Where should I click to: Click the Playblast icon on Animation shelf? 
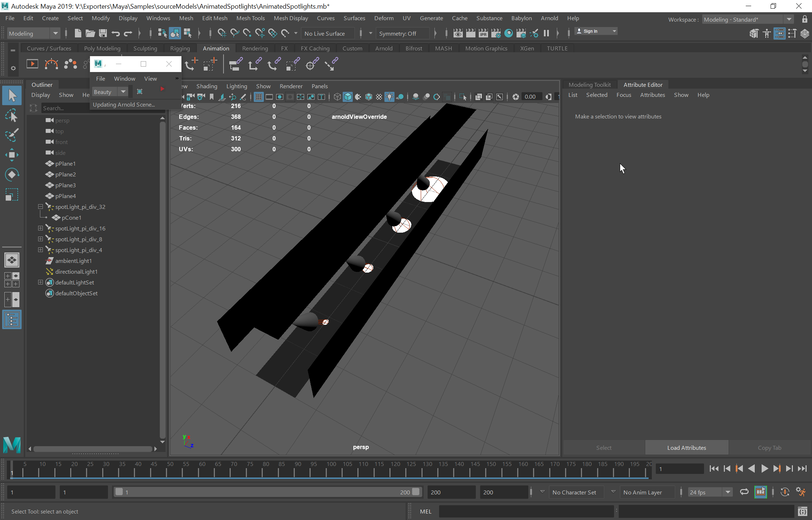32,64
